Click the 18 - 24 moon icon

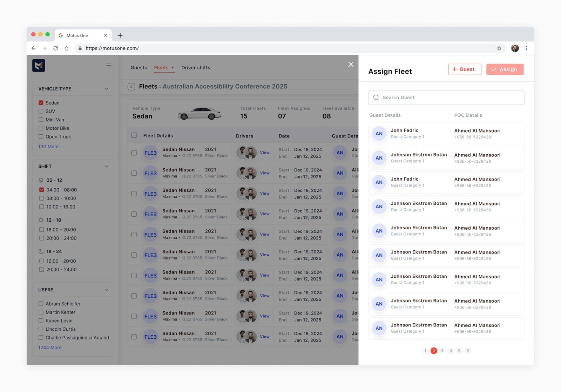point(41,251)
